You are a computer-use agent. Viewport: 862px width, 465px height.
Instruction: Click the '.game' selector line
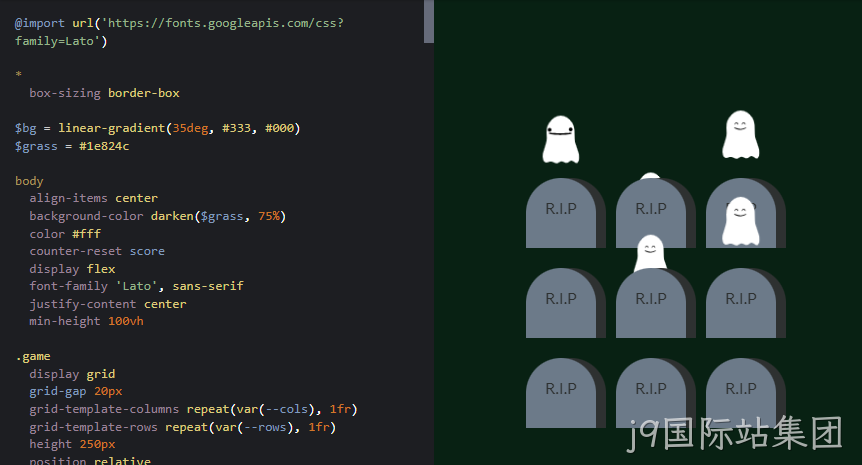point(33,356)
